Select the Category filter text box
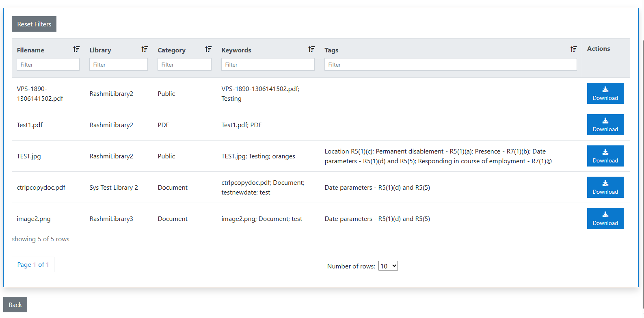Screen dimensions: 644x318 [x=184, y=65]
